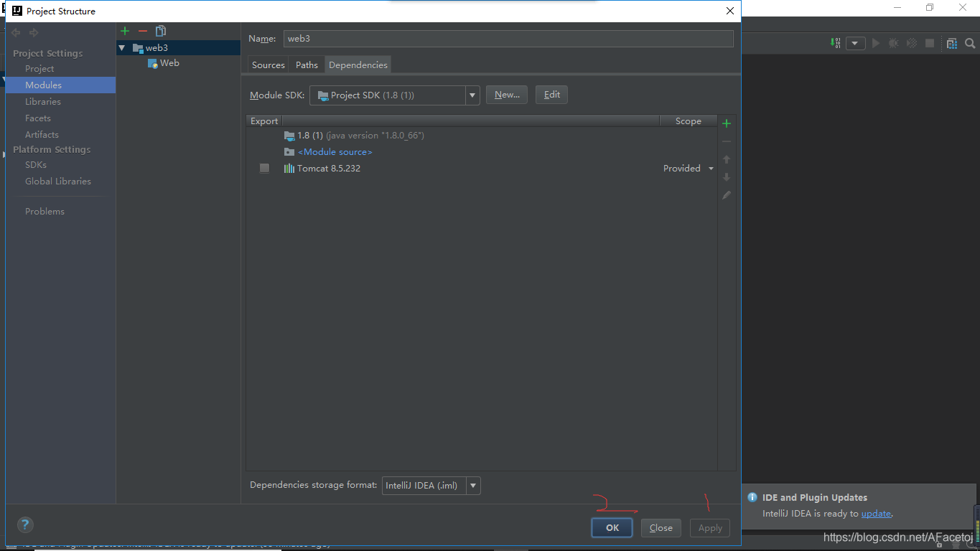Click the back navigation arrow
This screenshot has width=980, height=551.
coord(16,32)
